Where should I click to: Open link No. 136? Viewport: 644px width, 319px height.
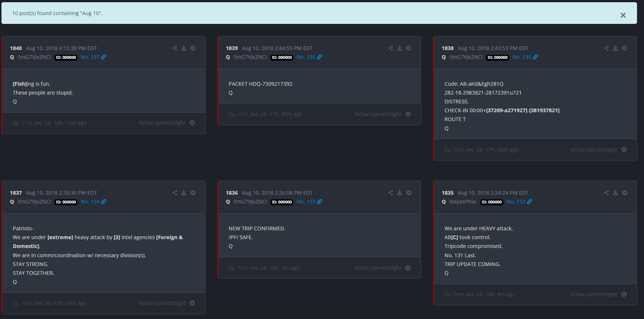(x=309, y=57)
